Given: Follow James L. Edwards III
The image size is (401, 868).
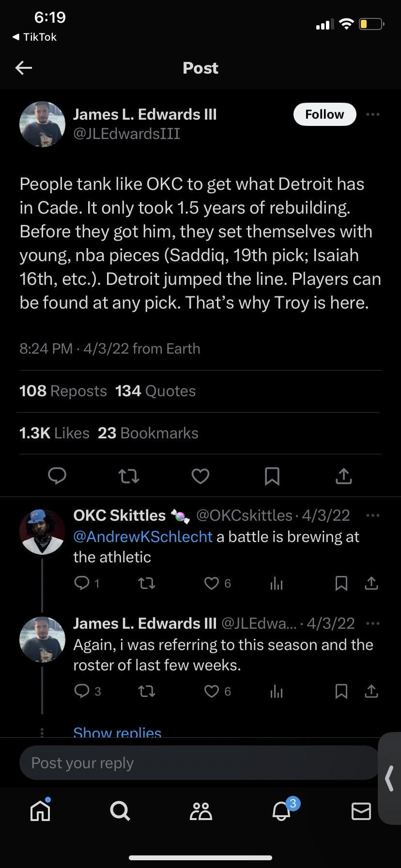Looking at the screenshot, I should pyautogui.click(x=324, y=114).
